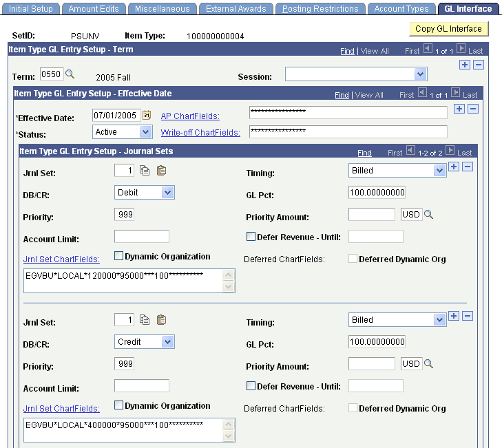
Task: Open the Effective Date calendar picker
Action: 147,115
